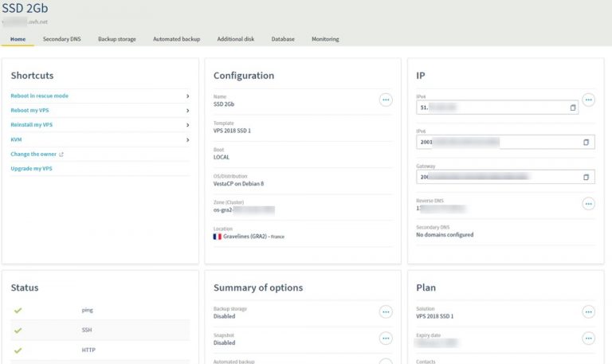Click the VestaCP on Debian 8 value

238,184
